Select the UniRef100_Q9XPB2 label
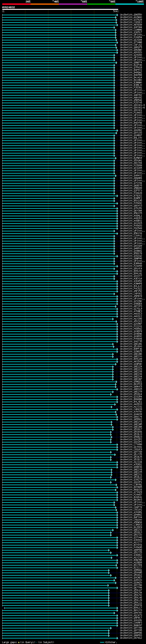Screen dimensions: 146x644 point(131,130)
